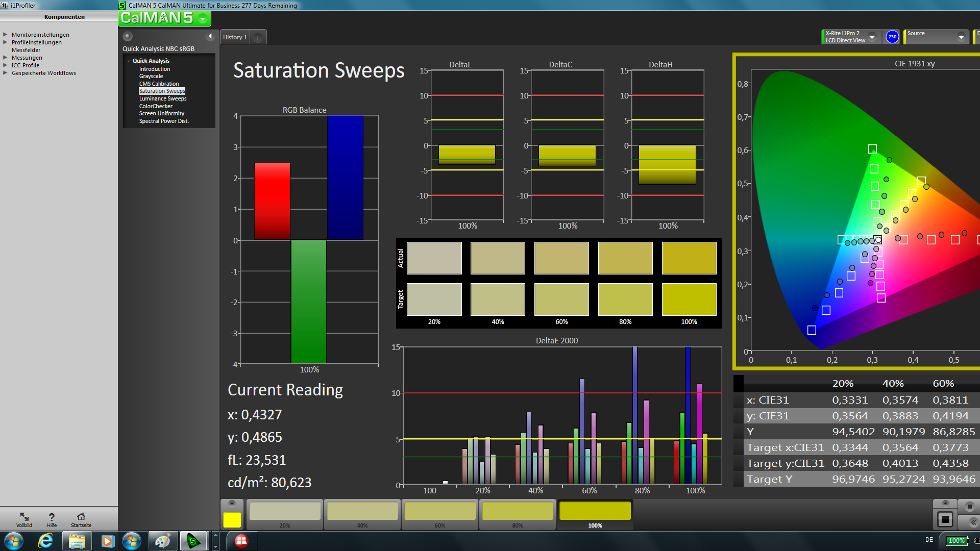Select the Saturation Sweeps step
This screenshot has height=551, width=980.
point(162,91)
